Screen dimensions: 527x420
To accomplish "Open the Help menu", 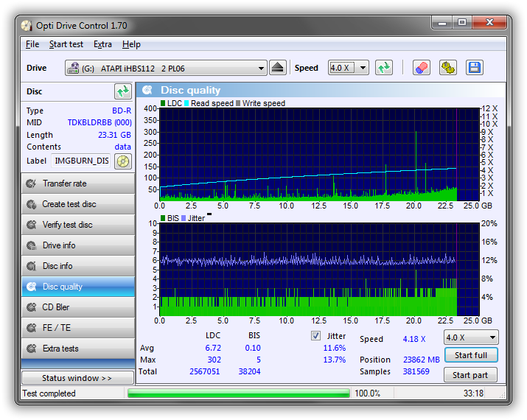I will (131, 44).
